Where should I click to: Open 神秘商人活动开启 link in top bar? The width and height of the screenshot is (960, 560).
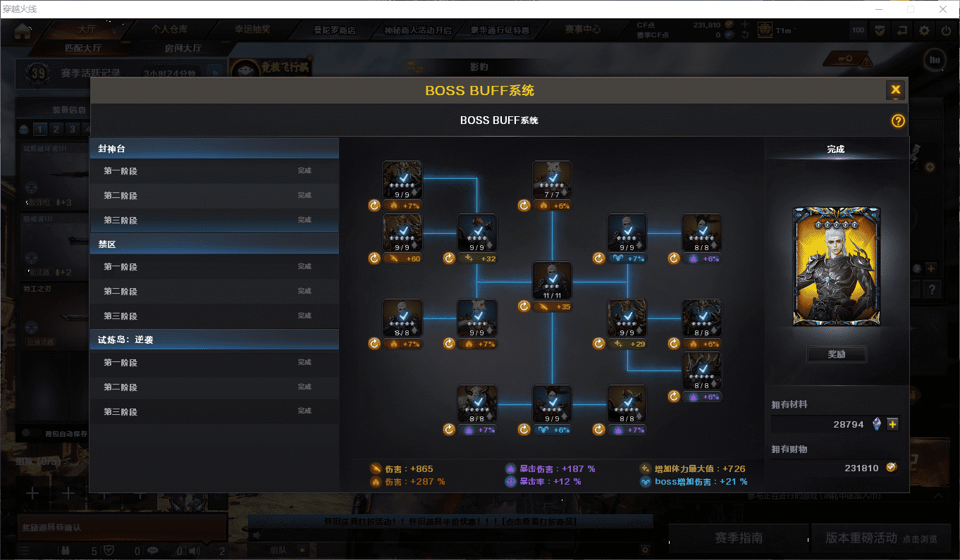pyautogui.click(x=418, y=30)
